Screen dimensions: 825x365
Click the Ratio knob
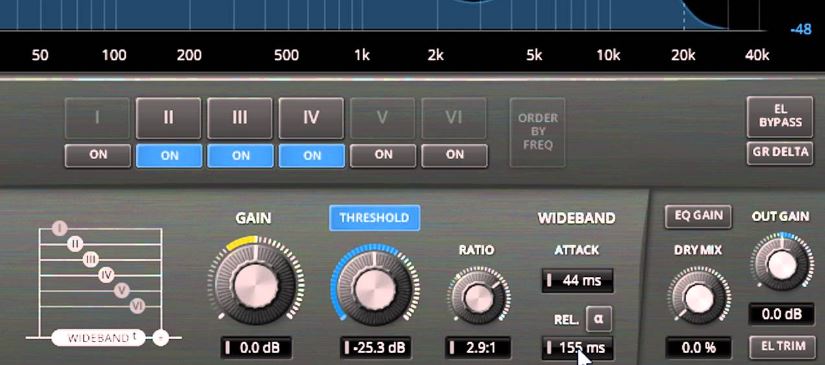click(479, 297)
